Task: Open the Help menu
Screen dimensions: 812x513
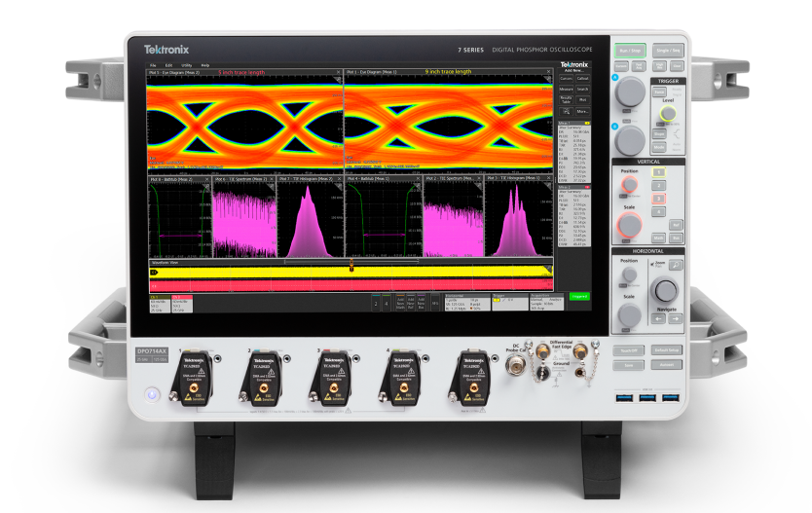Action: pyautogui.click(x=205, y=66)
